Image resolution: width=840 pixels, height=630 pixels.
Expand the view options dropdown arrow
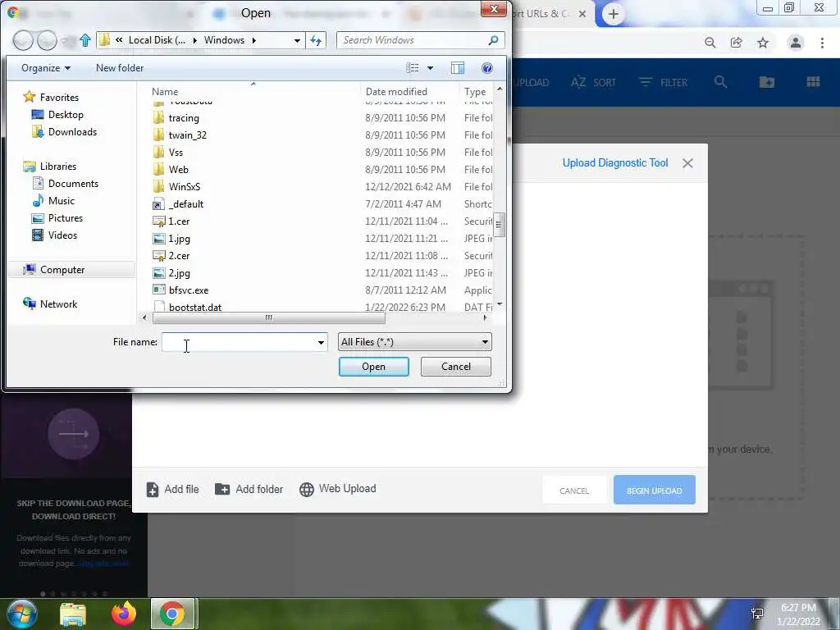[x=430, y=68]
